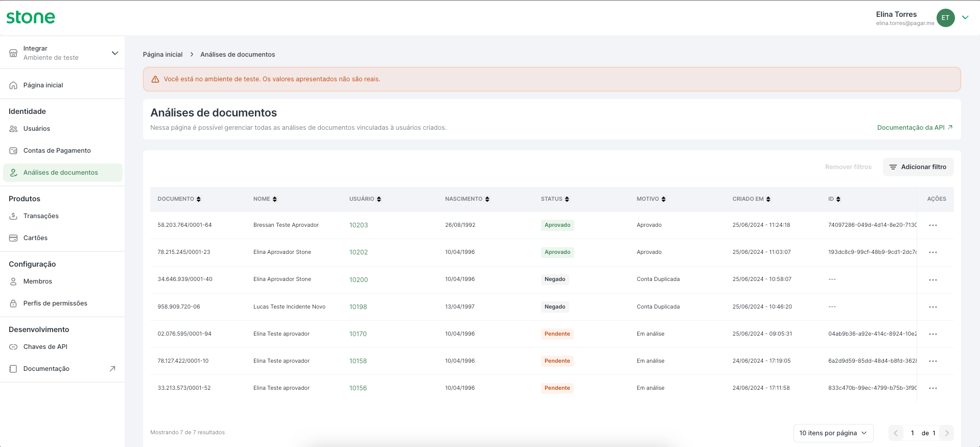Open Documentação da API link
The image size is (980, 447).
tap(915, 128)
